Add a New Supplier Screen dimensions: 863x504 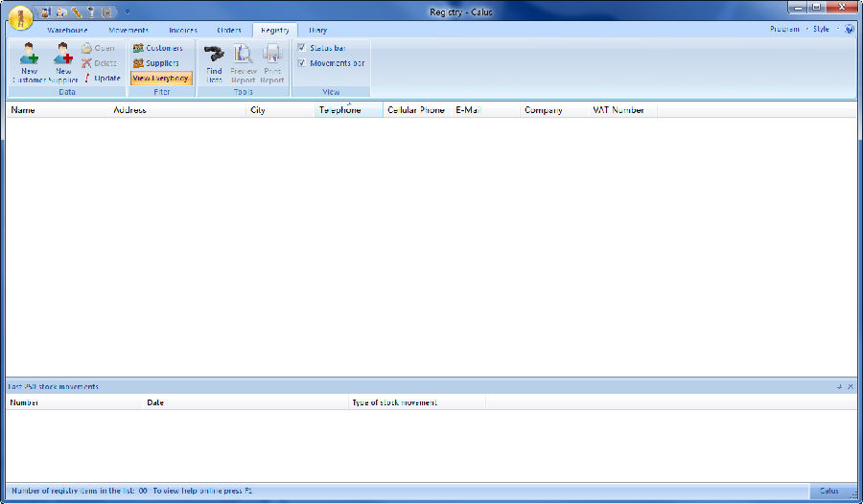coord(63,62)
